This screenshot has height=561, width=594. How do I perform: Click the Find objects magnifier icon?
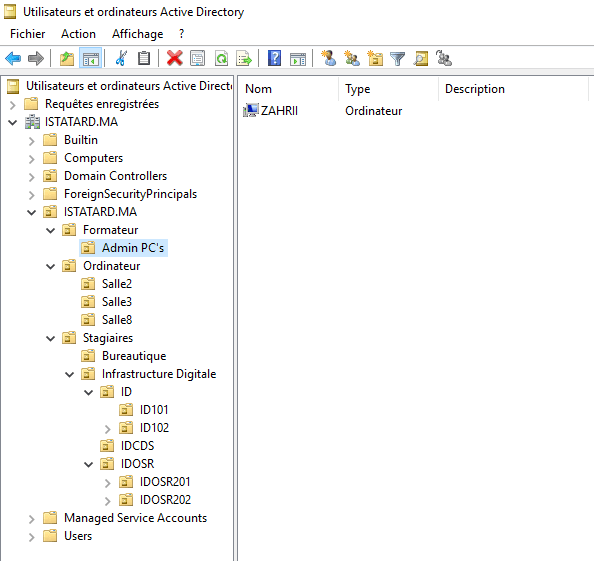coord(421,59)
